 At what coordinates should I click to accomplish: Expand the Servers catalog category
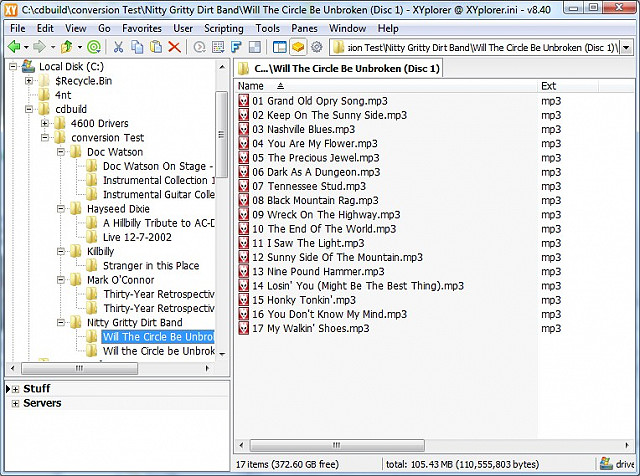point(16,403)
